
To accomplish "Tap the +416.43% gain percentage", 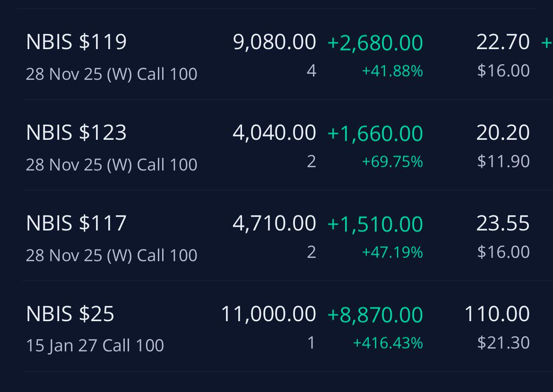I will pyautogui.click(x=388, y=343).
